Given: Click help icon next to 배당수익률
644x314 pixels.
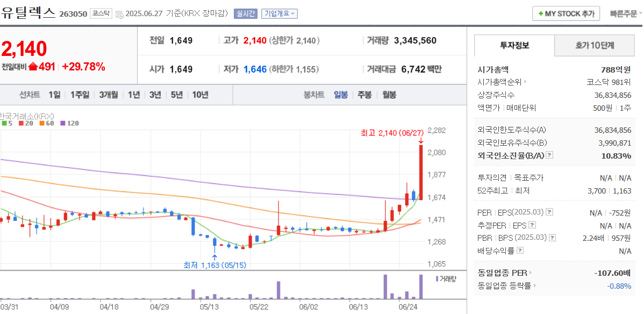Looking at the screenshot, I should click(x=520, y=251).
